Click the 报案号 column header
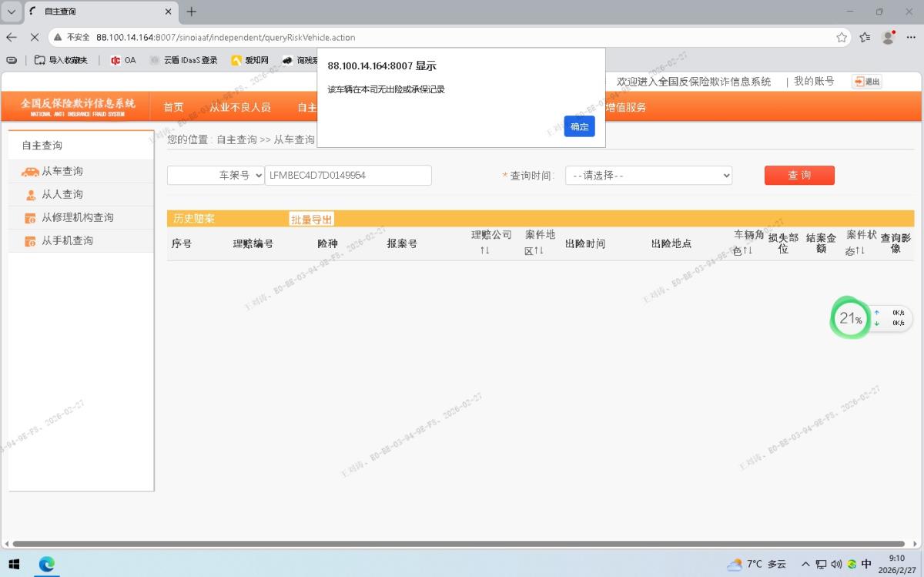 coord(402,243)
